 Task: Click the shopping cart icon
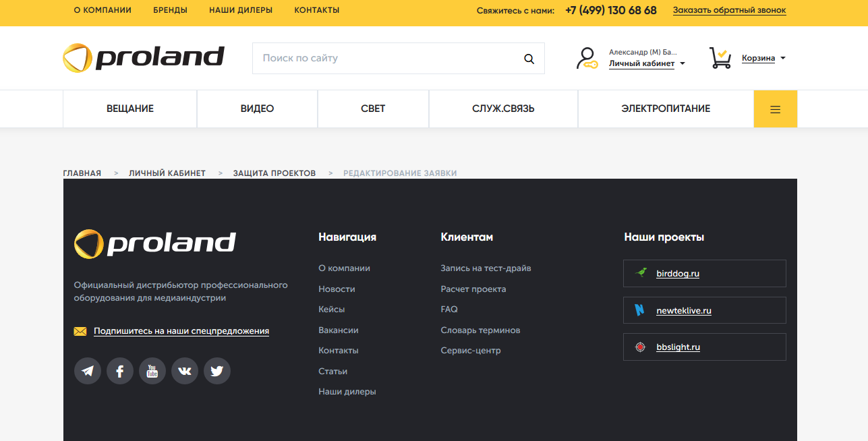720,58
